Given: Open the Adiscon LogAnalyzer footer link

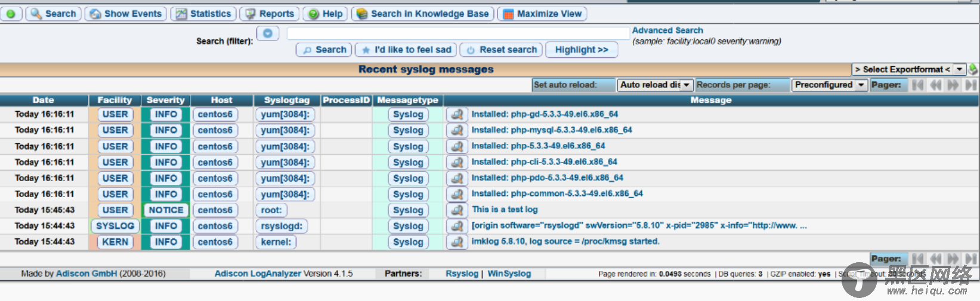Looking at the screenshot, I should [x=258, y=274].
